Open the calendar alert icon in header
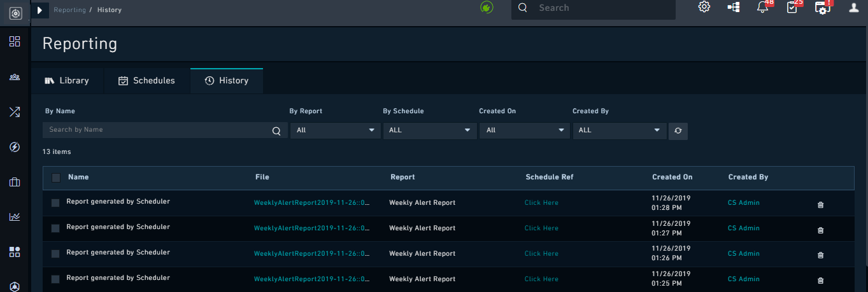 822,8
